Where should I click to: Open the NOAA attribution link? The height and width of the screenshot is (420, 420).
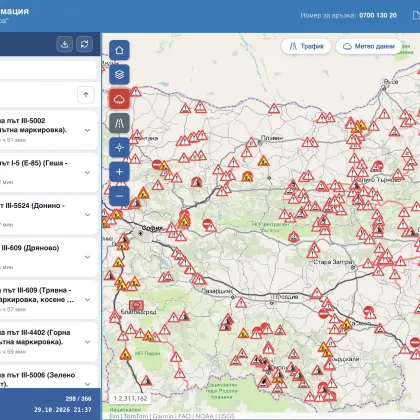(204, 416)
